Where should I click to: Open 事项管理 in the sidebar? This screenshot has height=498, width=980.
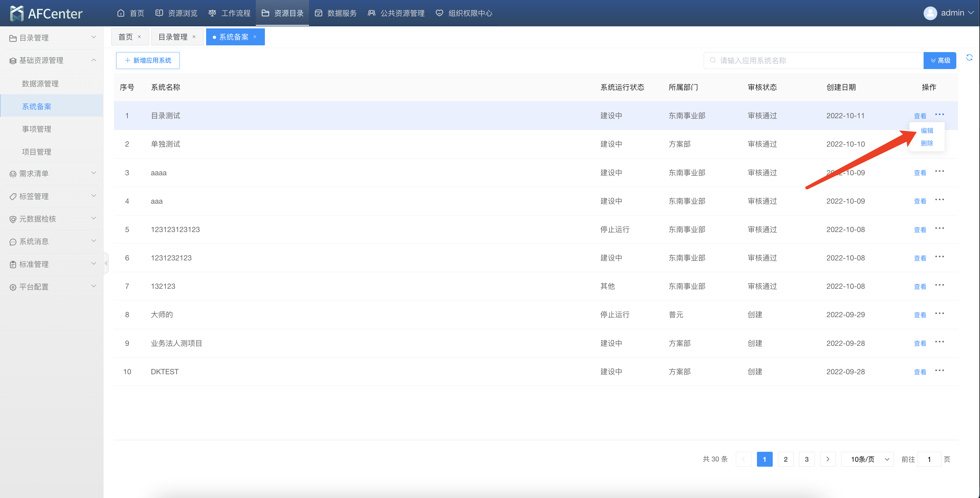(37, 129)
